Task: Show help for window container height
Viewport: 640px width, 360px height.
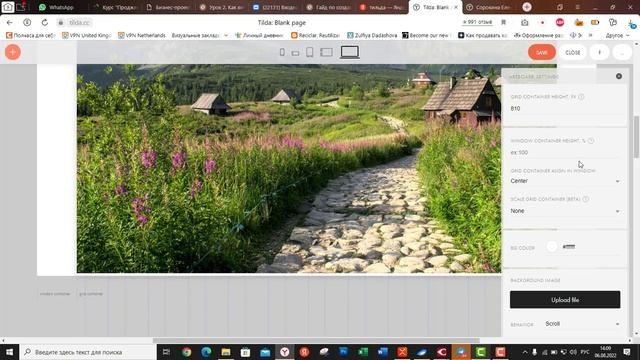Action: point(591,140)
